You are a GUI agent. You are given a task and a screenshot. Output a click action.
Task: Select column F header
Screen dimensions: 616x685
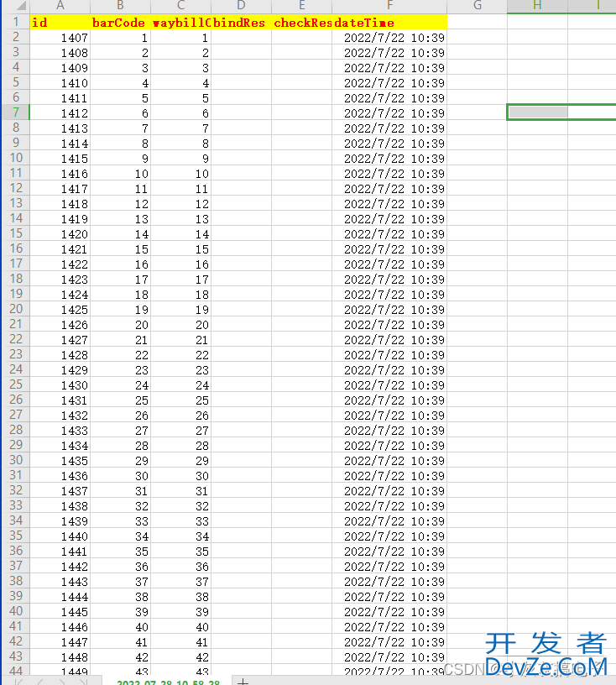point(389,6)
